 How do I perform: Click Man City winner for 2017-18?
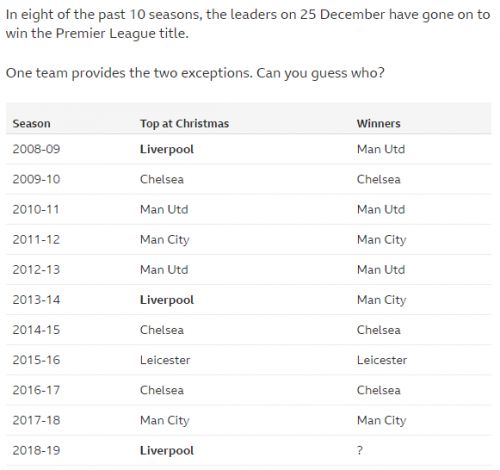(381, 421)
